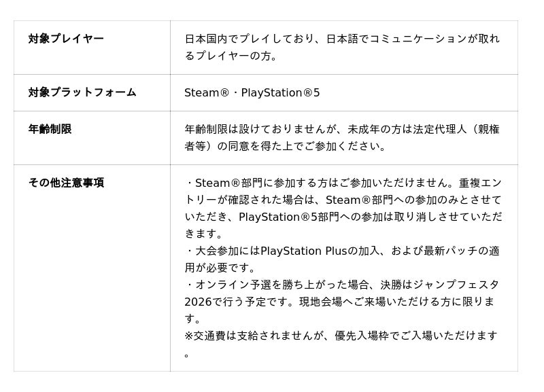This screenshot has height=392, width=544.
Task: Click the Steam®・PlayStation®5 platform cell text
Action: point(252,92)
